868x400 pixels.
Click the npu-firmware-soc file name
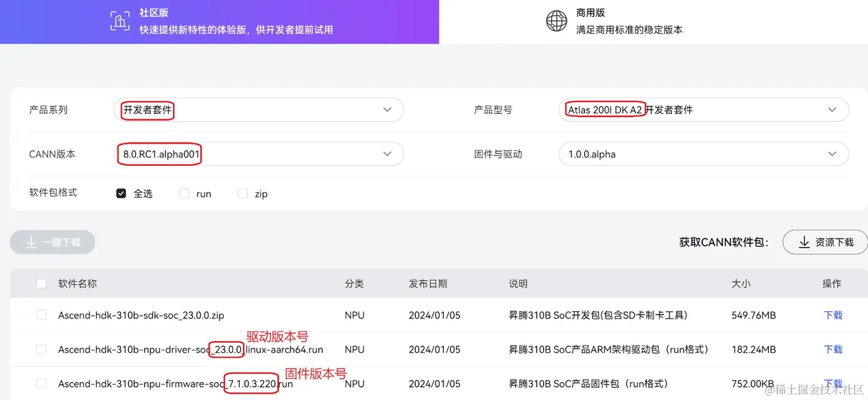(175, 384)
